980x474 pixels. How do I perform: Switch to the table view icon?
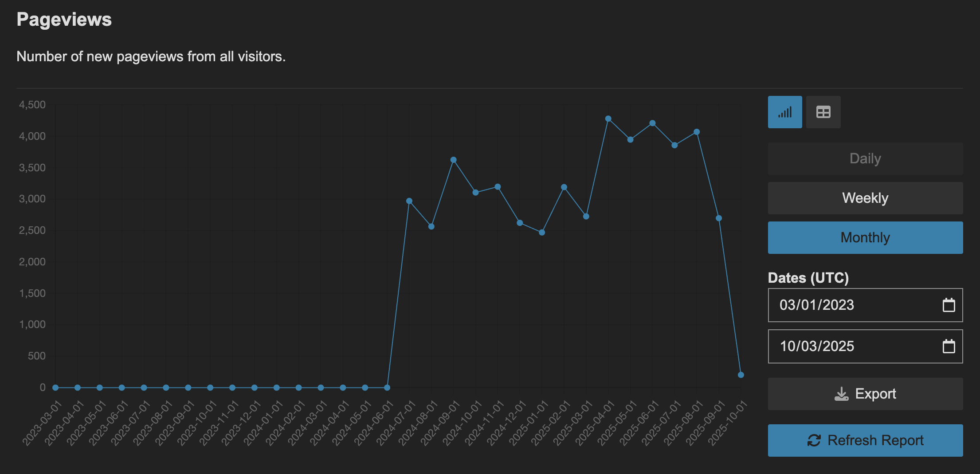coord(823,112)
